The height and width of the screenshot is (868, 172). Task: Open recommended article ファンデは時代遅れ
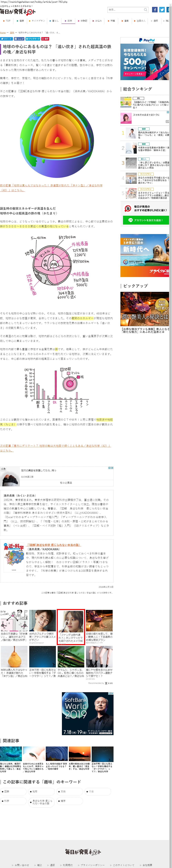[71, 627]
